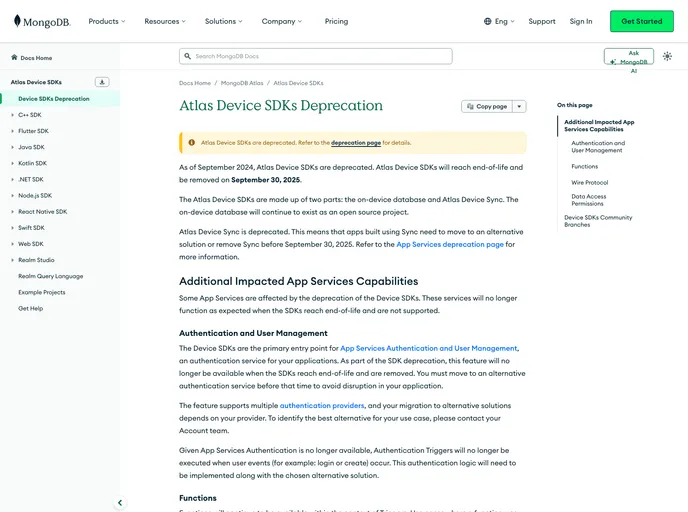This screenshot has height=512, width=688.
Task: Click the magnifier icon in the docs search
Action: point(187,57)
